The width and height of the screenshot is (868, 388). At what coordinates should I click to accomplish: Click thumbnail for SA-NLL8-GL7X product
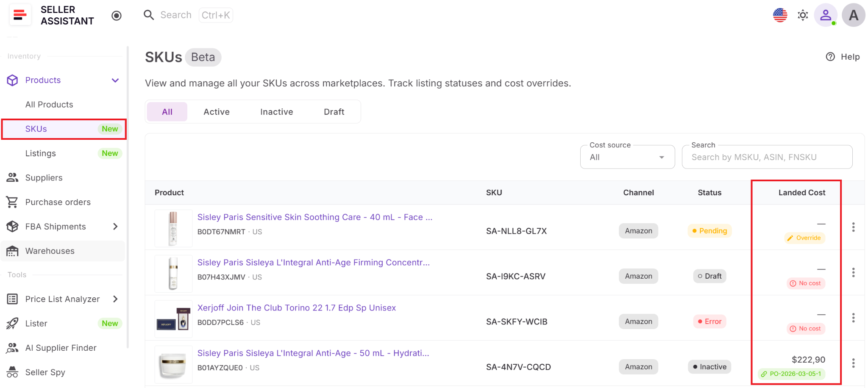pyautogui.click(x=173, y=228)
